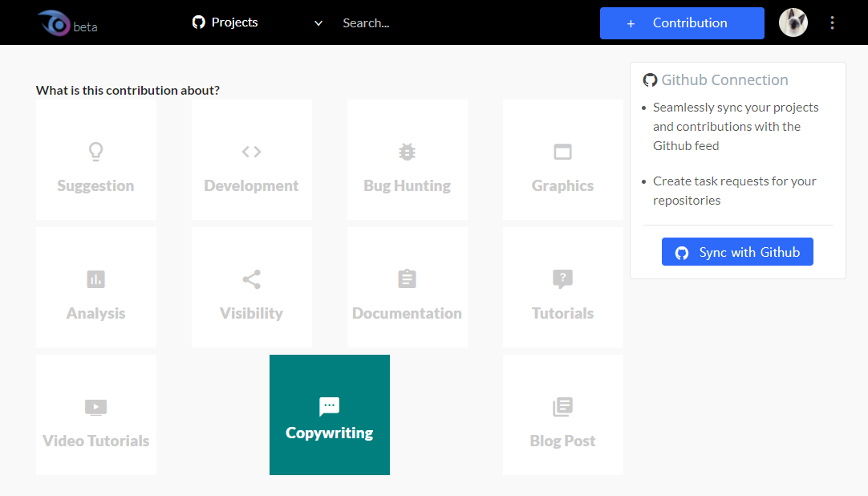Open the three-dot more options menu
Image resolution: width=868 pixels, height=496 pixels.
832,22
